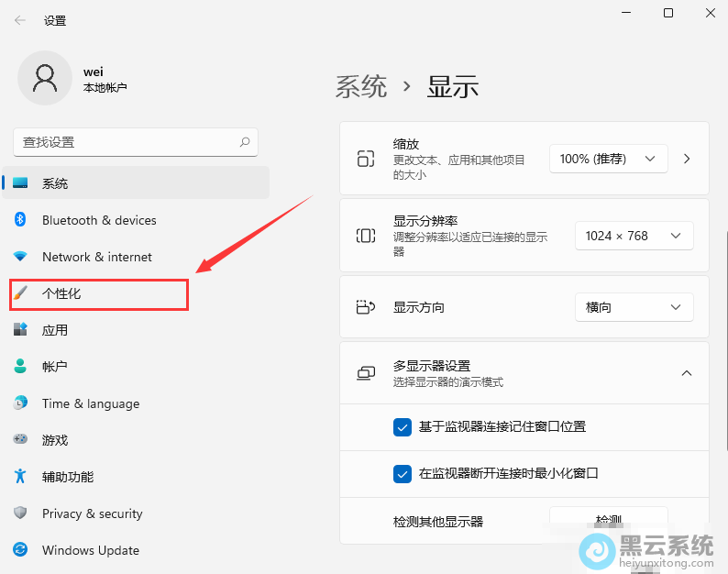Uncheck 基于监视器连接记住窗口位置 checkbox
The height and width of the screenshot is (574, 728).
pos(402,426)
